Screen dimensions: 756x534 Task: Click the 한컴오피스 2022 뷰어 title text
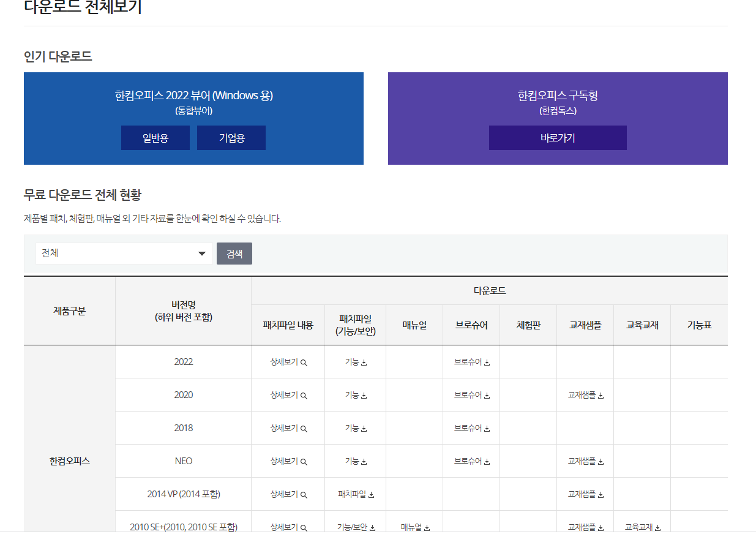click(x=193, y=96)
